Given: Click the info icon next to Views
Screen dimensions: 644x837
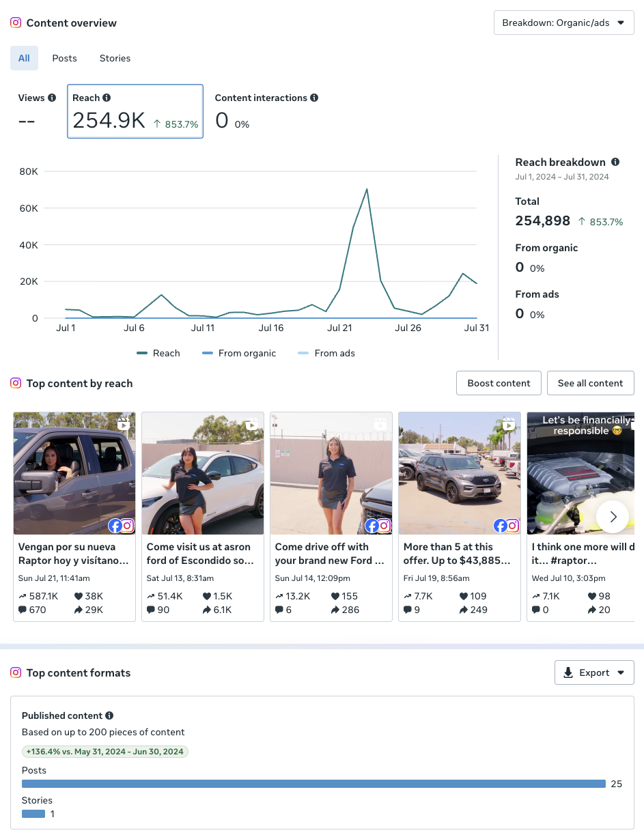Looking at the screenshot, I should coord(52,98).
